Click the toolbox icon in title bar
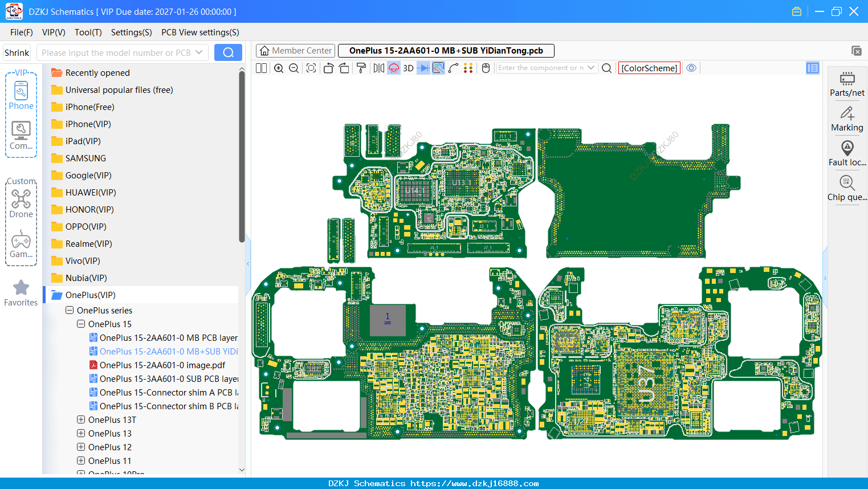868x489 pixels. (x=797, y=11)
